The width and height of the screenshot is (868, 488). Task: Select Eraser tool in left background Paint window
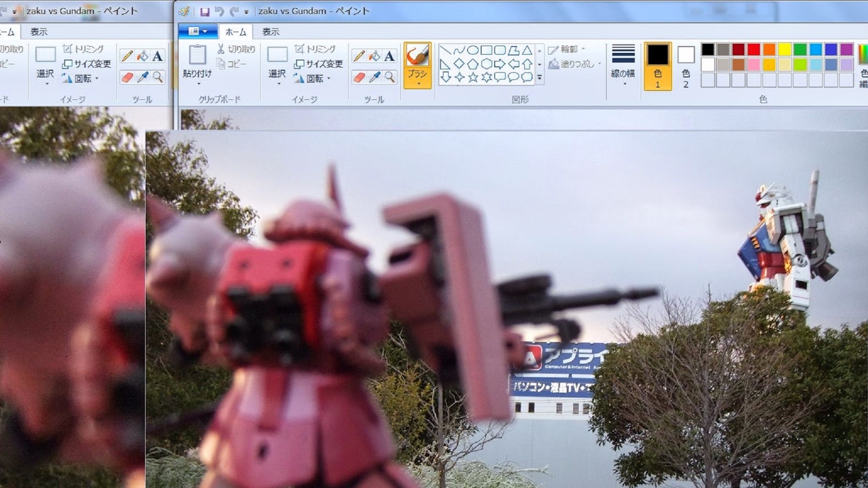pyautogui.click(x=127, y=77)
